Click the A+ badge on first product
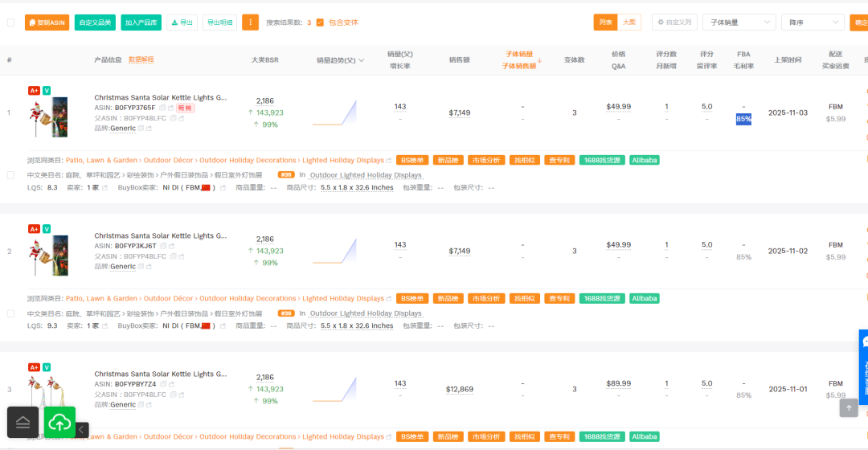This screenshot has width=868, height=450. pos(34,91)
